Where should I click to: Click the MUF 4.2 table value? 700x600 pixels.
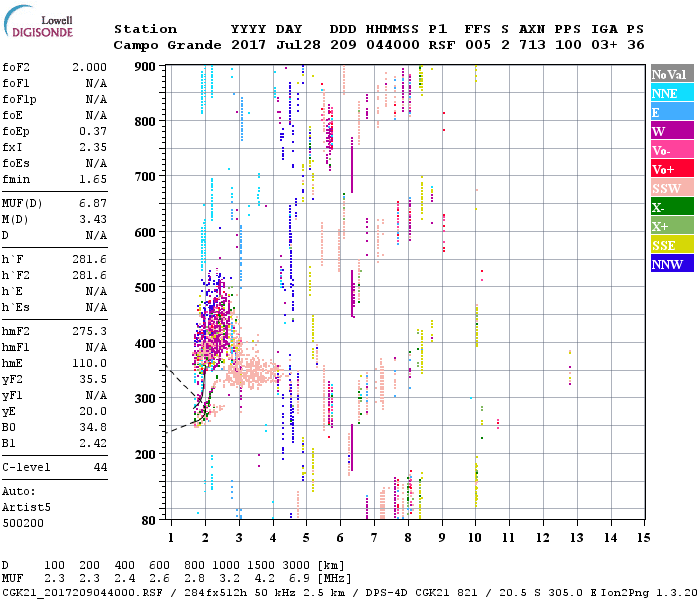coord(265,578)
